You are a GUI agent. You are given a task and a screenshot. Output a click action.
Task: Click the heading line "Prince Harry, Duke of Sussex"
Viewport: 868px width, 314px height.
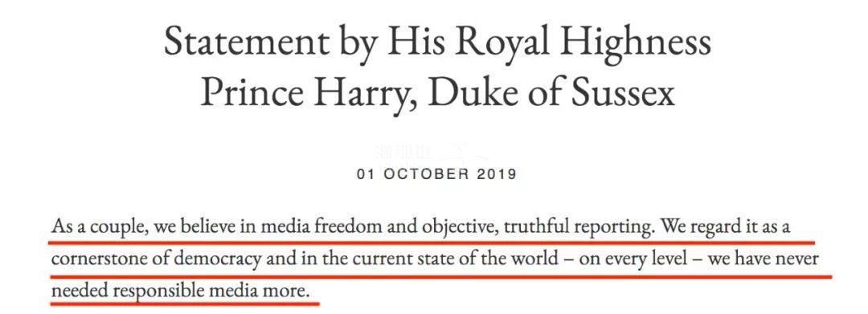click(437, 93)
